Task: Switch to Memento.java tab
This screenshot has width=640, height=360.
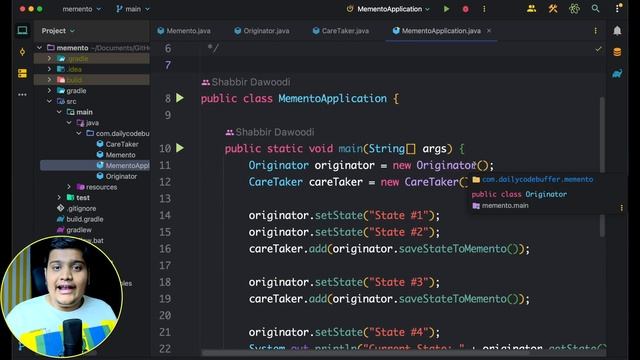Action: coord(184,31)
